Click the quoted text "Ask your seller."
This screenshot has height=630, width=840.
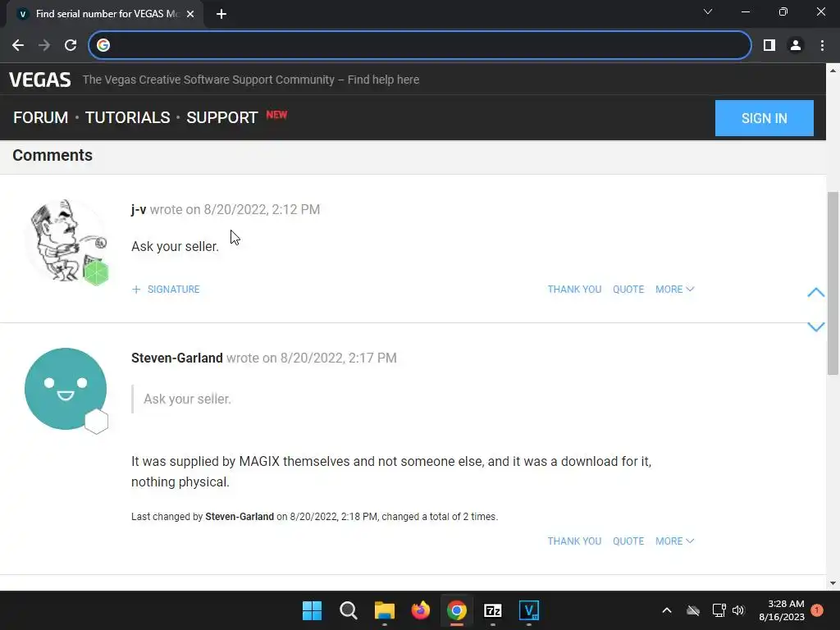[187, 399]
